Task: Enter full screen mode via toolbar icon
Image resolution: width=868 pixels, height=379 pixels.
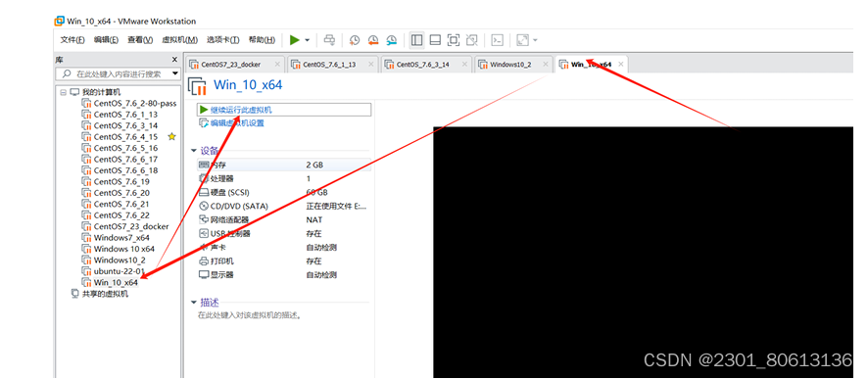Action: point(454,40)
